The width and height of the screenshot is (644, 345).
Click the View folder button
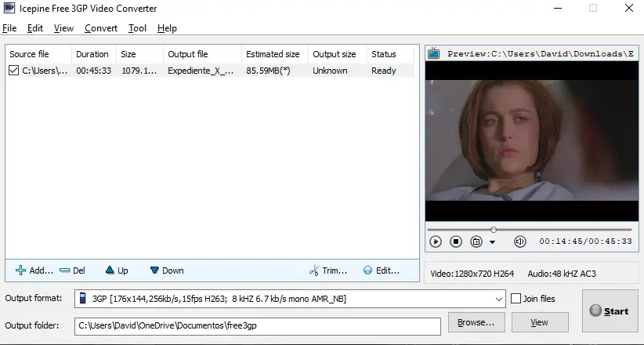pyautogui.click(x=540, y=322)
